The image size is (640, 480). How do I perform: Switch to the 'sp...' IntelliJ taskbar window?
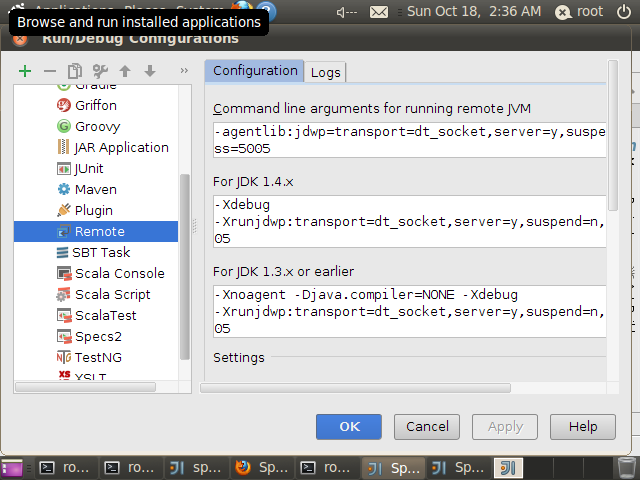click(x=197, y=468)
